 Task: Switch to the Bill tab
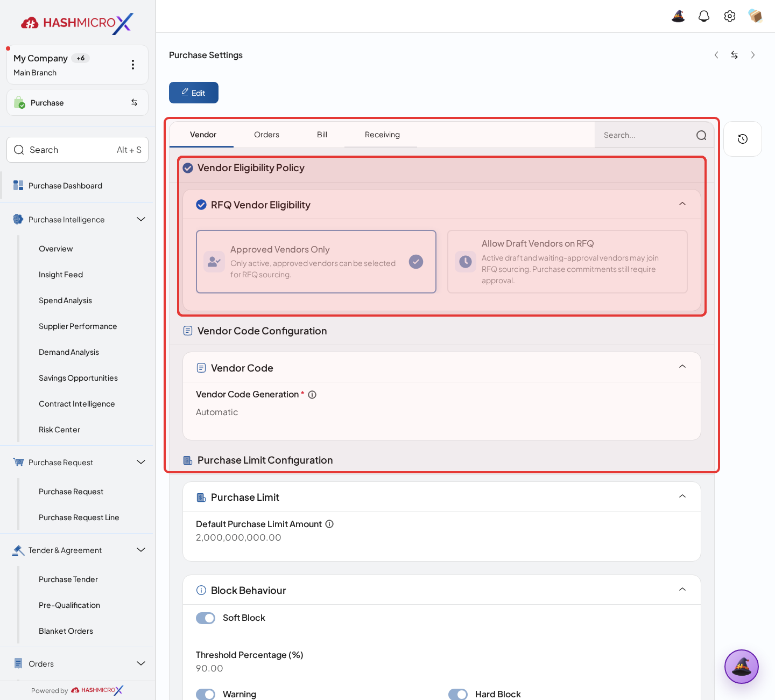click(322, 135)
